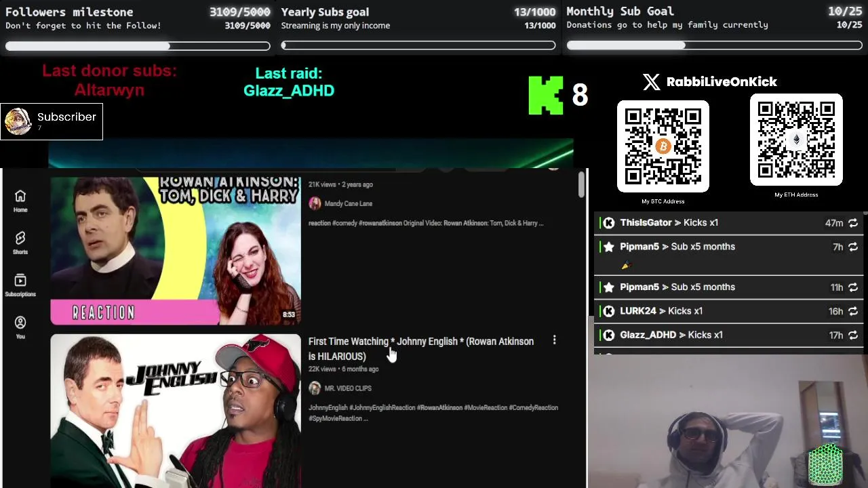Click the Followers milestone progress bar

[138, 46]
